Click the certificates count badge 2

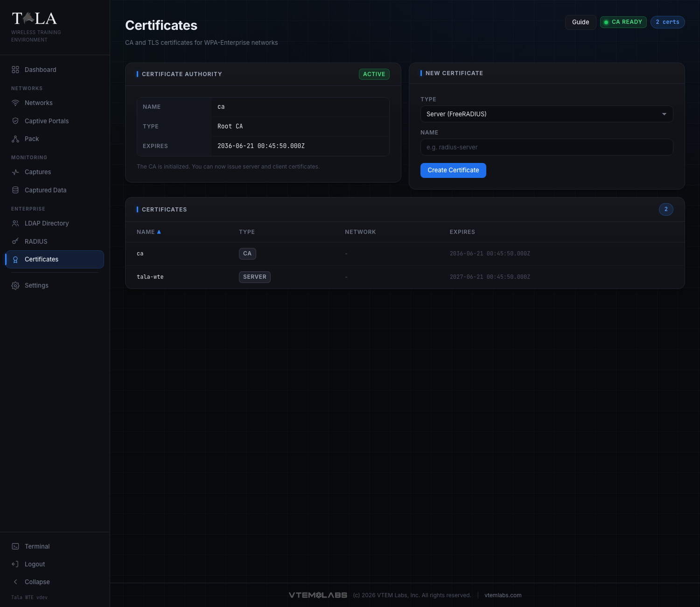(666, 209)
